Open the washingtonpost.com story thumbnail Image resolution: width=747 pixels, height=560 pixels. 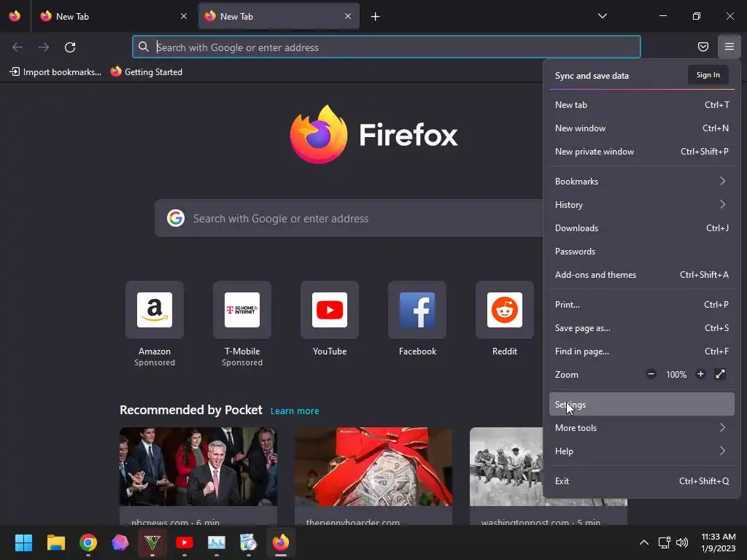[506, 467]
